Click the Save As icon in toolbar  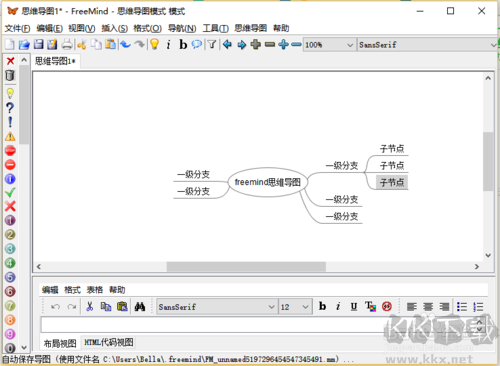coord(52,44)
